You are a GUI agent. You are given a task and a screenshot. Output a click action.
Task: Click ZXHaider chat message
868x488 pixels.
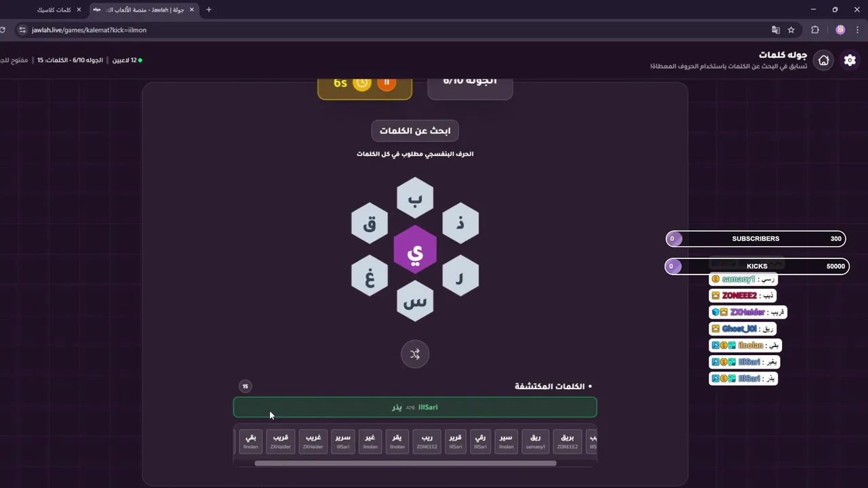748,312
